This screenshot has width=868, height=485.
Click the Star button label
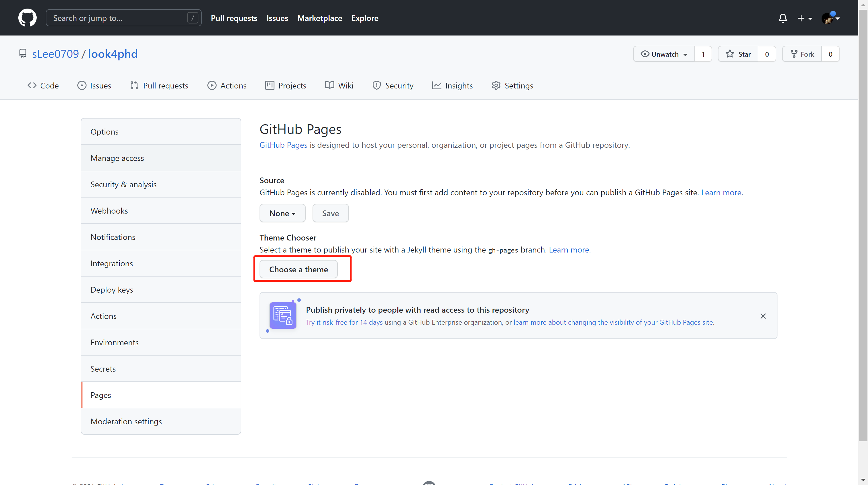click(745, 54)
